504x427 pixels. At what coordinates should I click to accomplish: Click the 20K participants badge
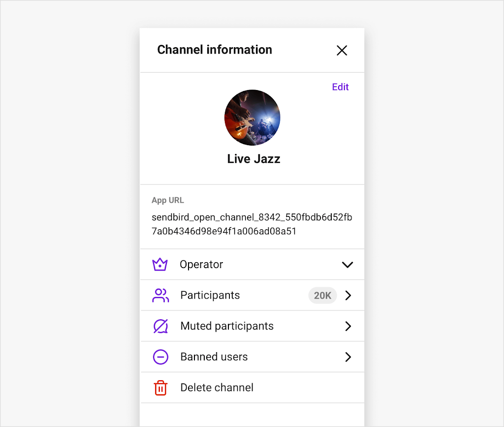pyautogui.click(x=322, y=296)
